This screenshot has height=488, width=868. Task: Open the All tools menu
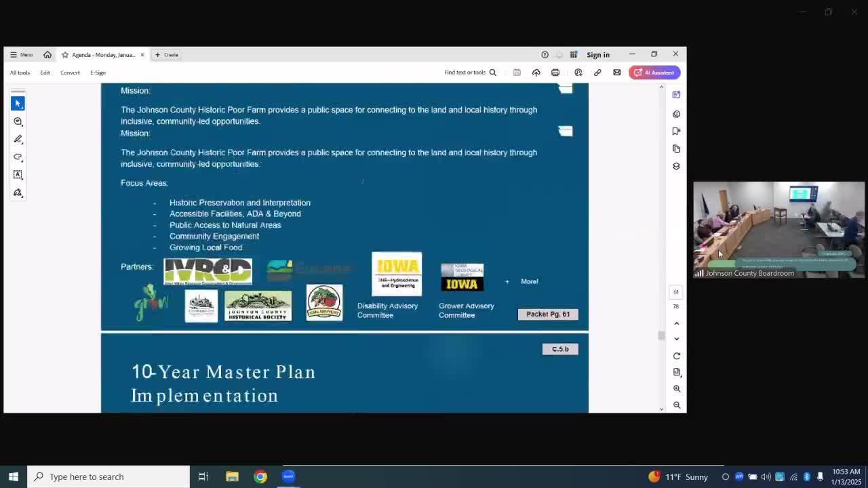tap(20, 73)
